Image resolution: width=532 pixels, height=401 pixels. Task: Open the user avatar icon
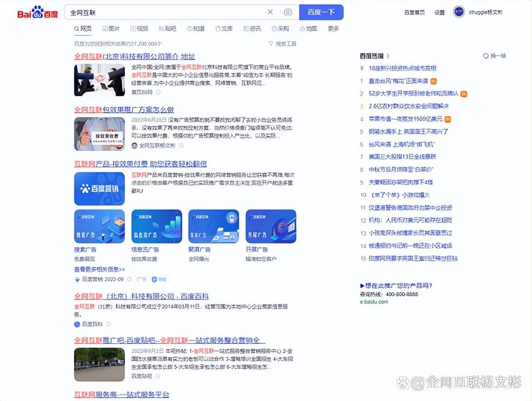[459, 12]
